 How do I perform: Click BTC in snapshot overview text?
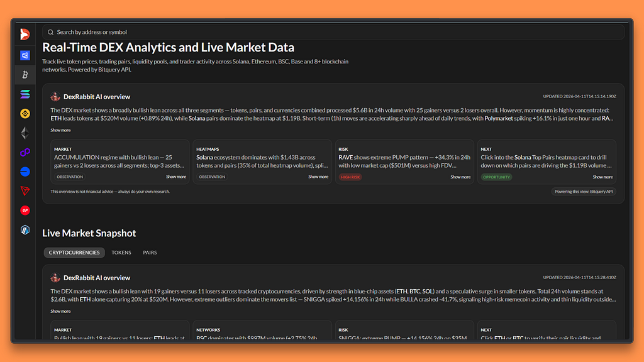(x=414, y=291)
